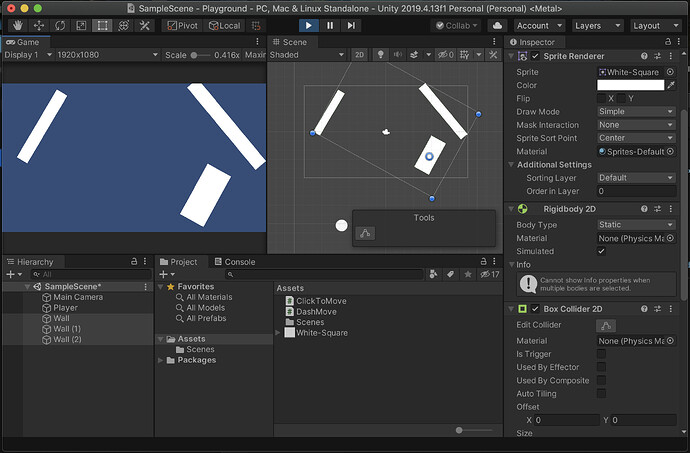This screenshot has width=690, height=453.
Task: Enable the Is Trigger checkbox
Action: click(601, 354)
